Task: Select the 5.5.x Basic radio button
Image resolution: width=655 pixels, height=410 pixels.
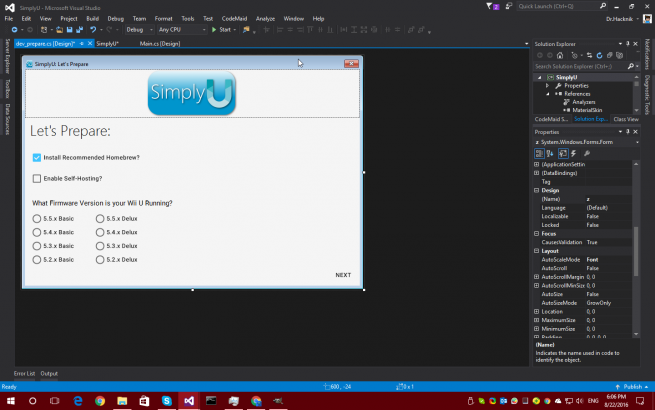Action: pyautogui.click(x=37, y=219)
